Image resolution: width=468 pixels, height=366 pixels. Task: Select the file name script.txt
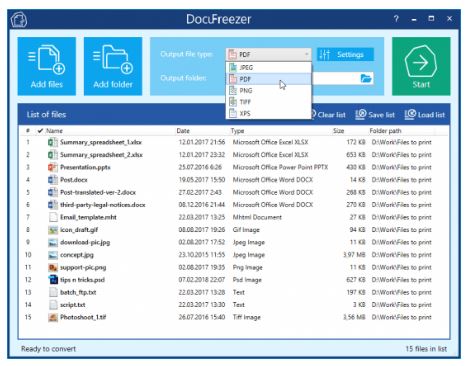pyautogui.click(x=73, y=305)
